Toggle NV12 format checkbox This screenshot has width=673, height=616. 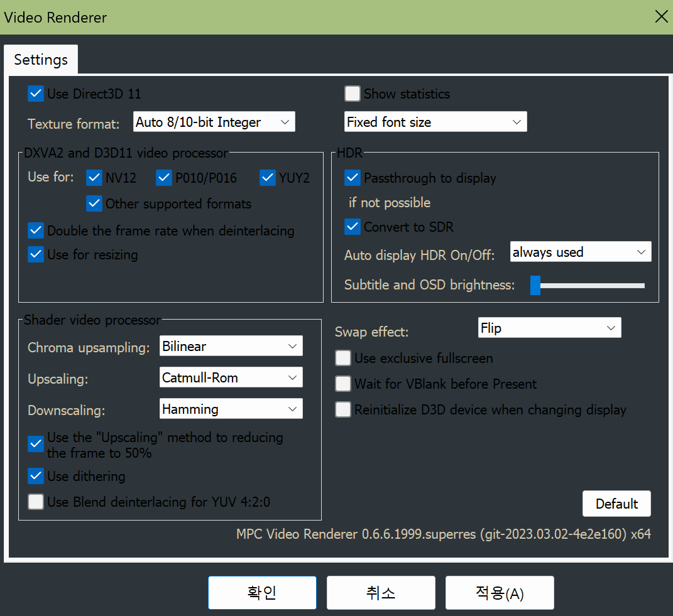point(94,178)
